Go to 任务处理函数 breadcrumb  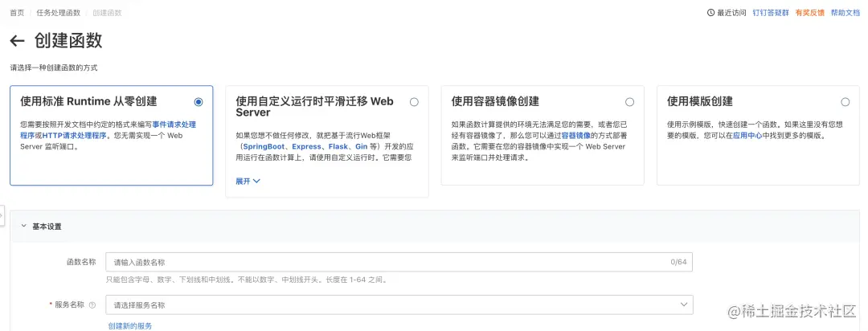(x=58, y=13)
